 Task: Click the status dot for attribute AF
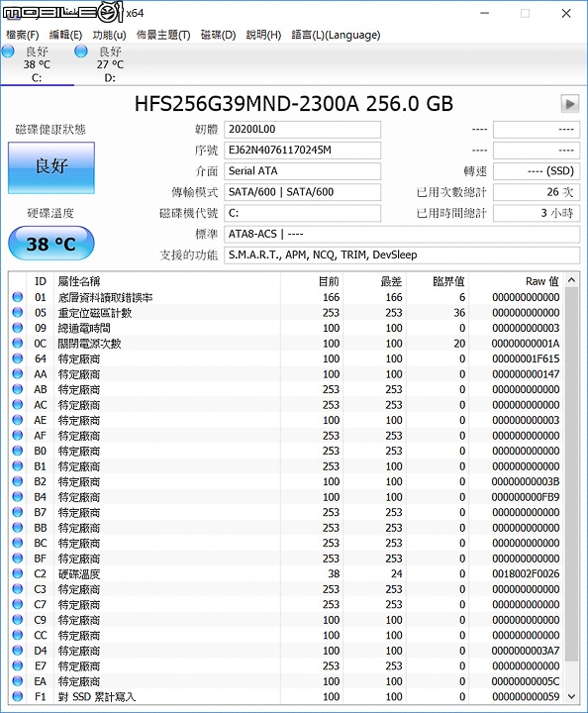click(18, 436)
